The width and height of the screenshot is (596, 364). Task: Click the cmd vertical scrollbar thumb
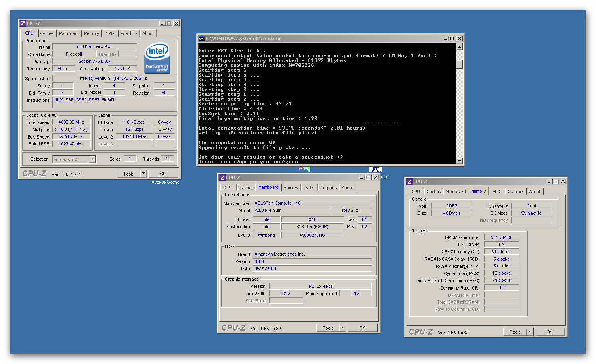[x=459, y=64]
